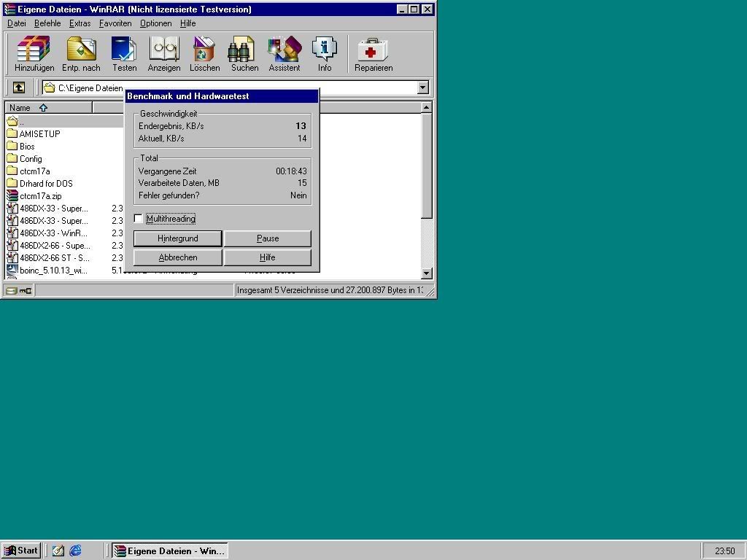Open the Hilfe menu in the menu bar

pyautogui.click(x=187, y=23)
